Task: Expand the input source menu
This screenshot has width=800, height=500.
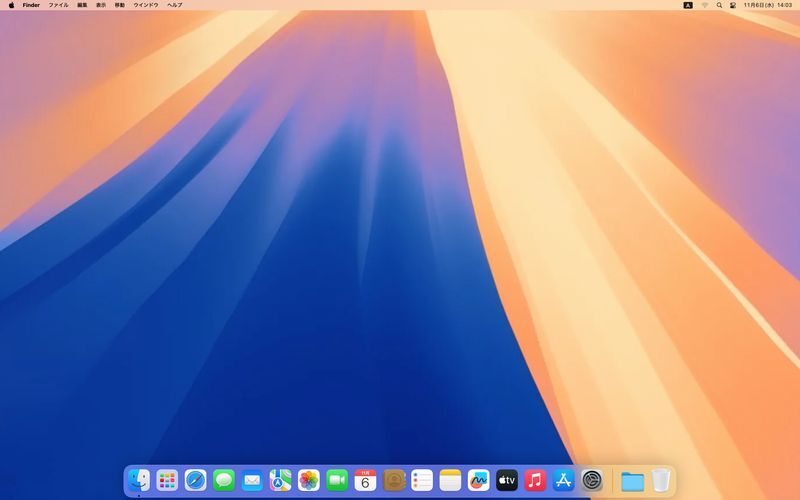Action: (688, 5)
